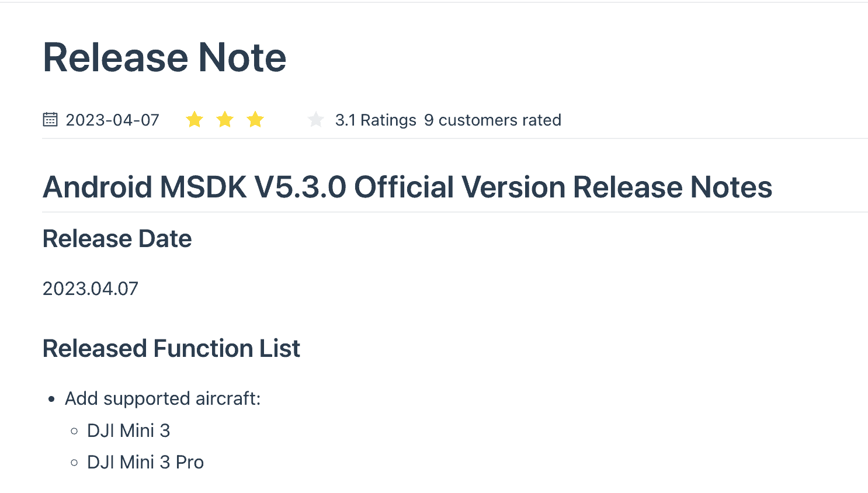The width and height of the screenshot is (868, 493).
Task: Click the calendar icon beside the date
Action: click(x=50, y=120)
